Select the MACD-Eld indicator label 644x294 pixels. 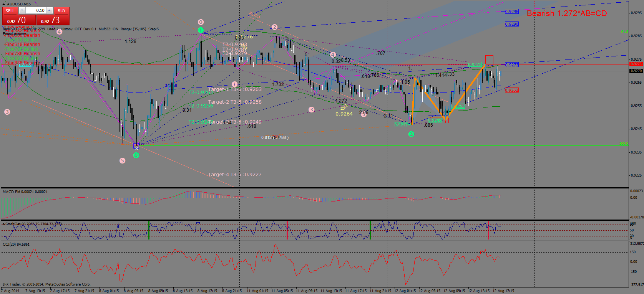[25, 192]
